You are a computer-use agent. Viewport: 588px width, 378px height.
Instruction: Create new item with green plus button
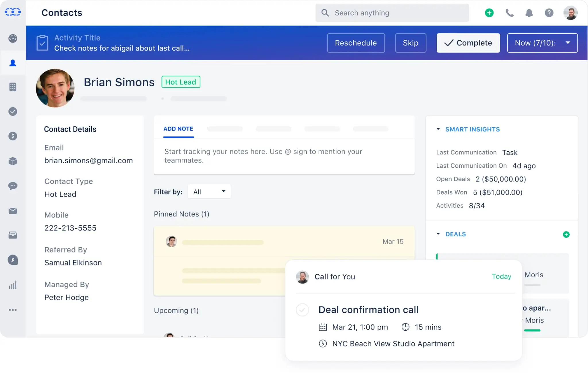tap(489, 13)
